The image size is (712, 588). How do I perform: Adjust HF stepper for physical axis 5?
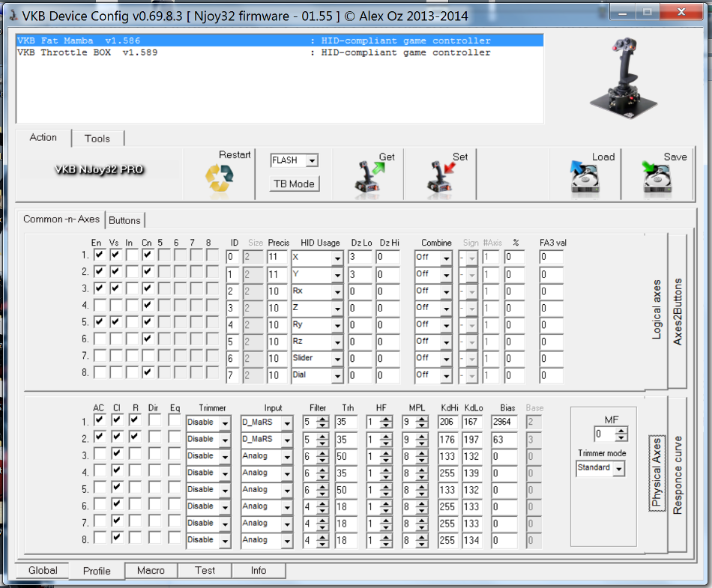tap(386, 490)
